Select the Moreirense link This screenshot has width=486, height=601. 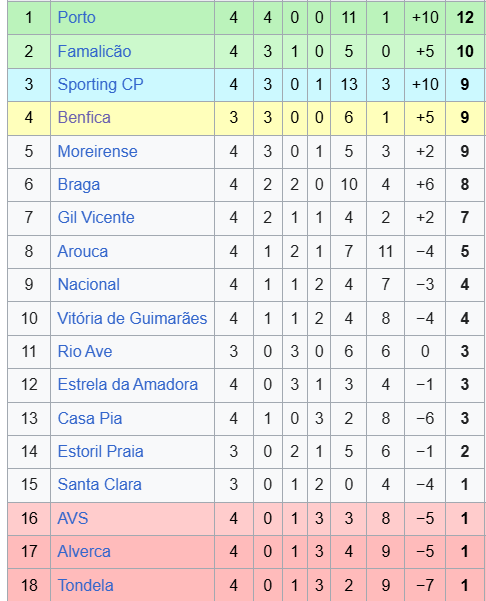97,151
